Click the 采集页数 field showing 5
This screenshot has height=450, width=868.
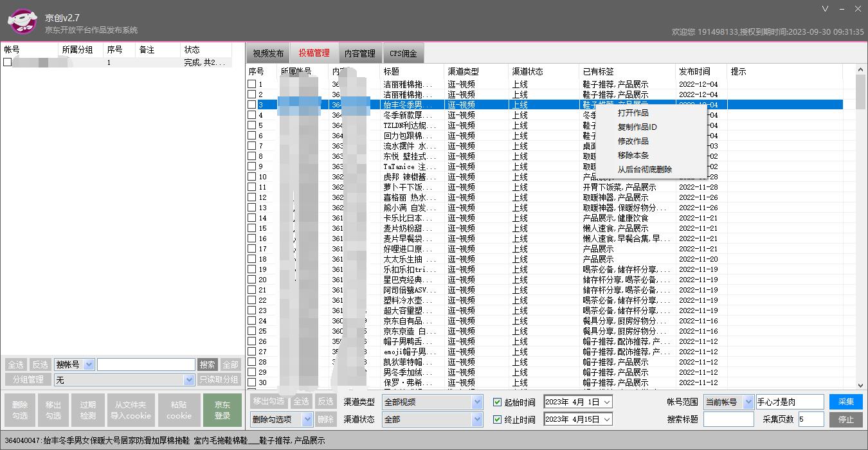[x=811, y=419]
